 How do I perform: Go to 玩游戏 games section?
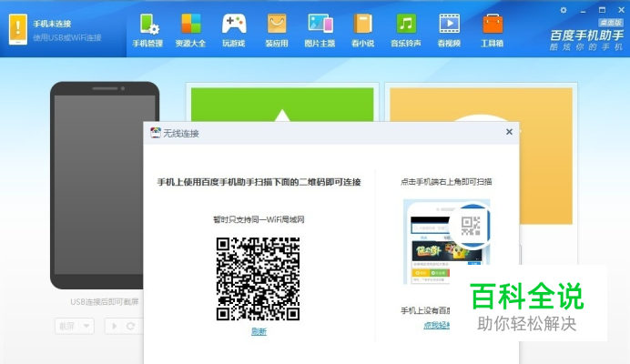point(234,31)
